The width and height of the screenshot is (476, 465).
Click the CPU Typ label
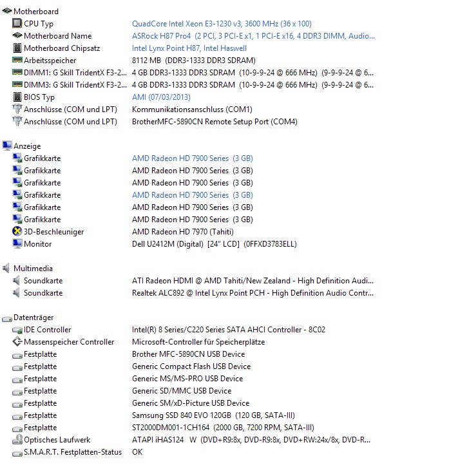coord(39,24)
